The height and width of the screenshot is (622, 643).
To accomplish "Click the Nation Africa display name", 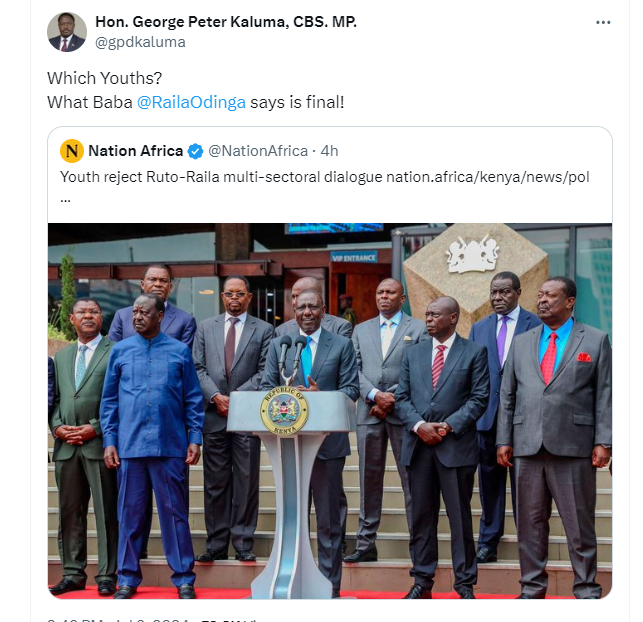I will 135,151.
